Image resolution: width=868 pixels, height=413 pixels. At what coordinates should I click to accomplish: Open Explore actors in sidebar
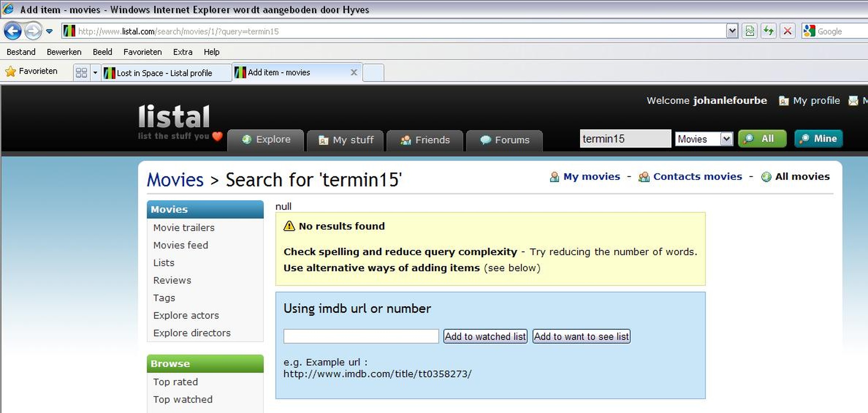186,315
